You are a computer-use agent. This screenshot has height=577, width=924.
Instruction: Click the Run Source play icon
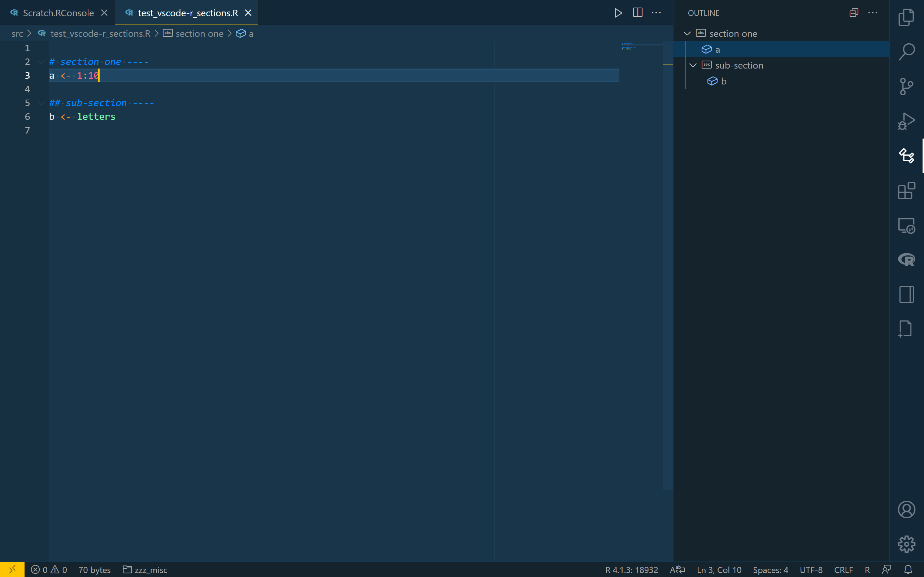coord(618,13)
